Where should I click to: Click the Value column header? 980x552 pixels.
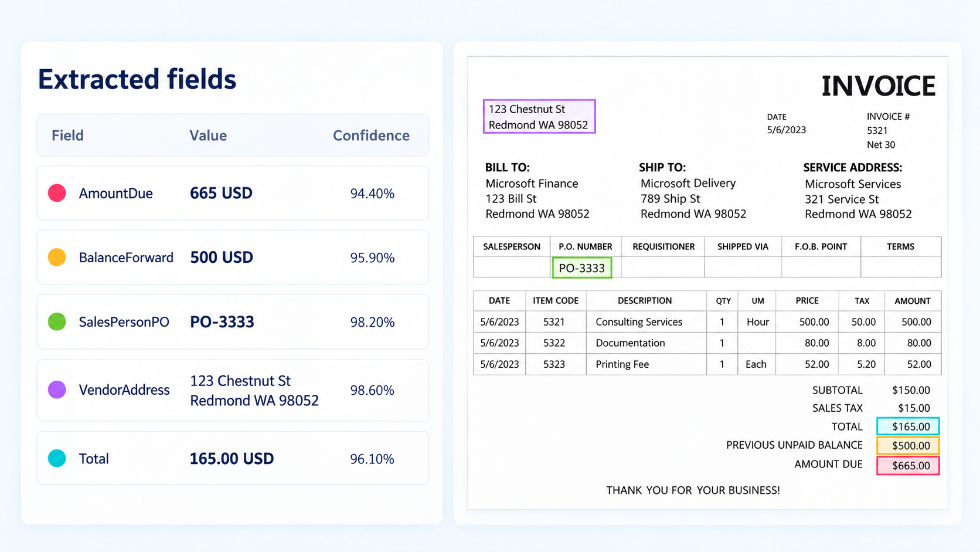[208, 136]
